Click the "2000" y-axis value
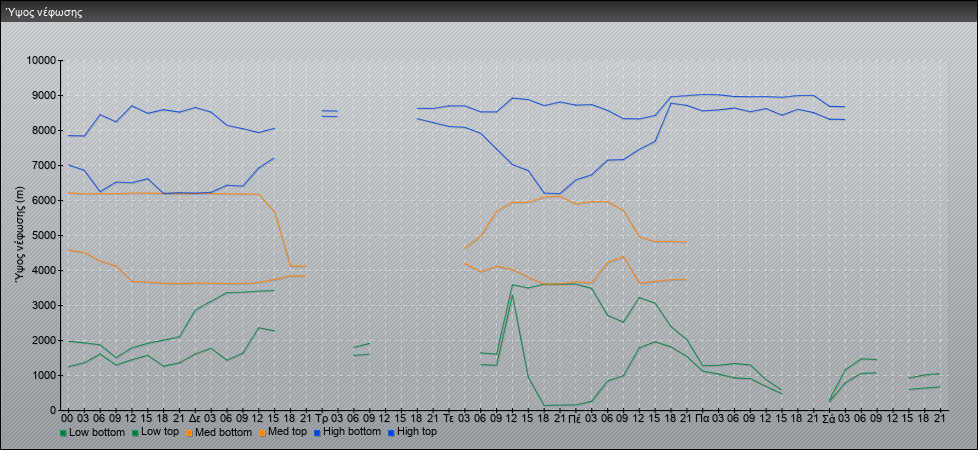This screenshot has height=450, width=978. click(x=46, y=340)
